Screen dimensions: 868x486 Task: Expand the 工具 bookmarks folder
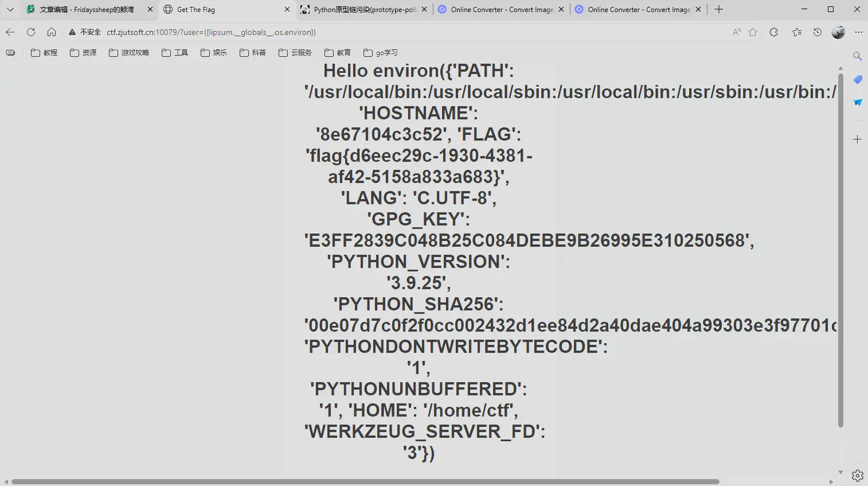(174, 52)
